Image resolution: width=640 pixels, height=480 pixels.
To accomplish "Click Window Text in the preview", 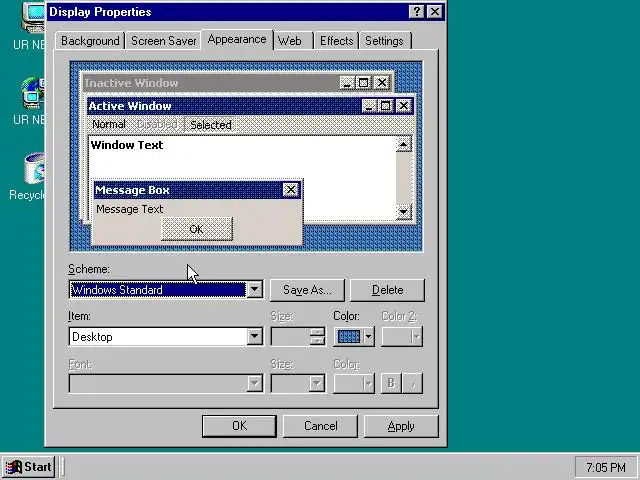I will 127,145.
